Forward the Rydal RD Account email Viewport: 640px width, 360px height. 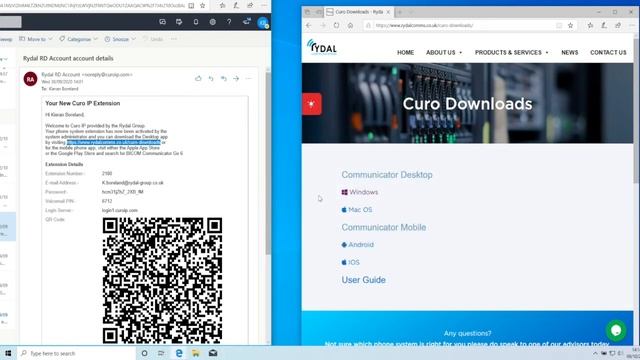pos(236,78)
